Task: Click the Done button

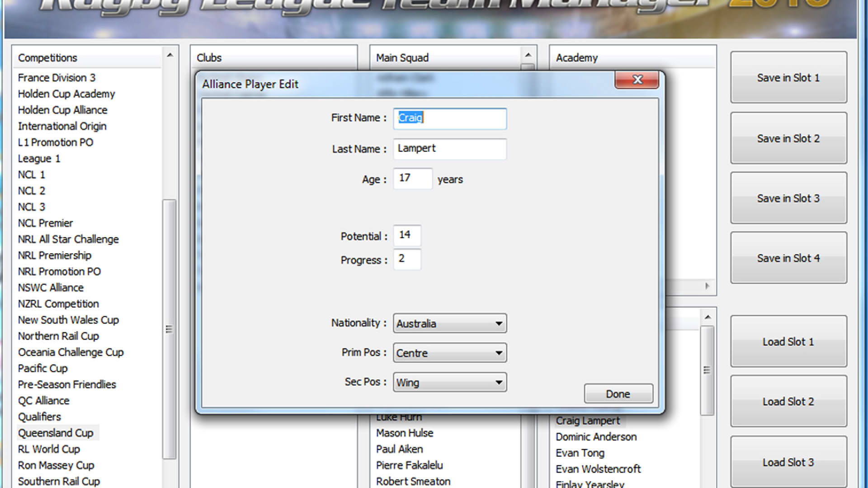Action: 618,394
